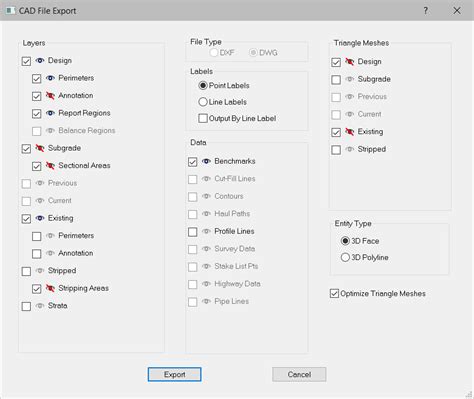Screen dimensions: 474x399
Task: Open the help question mark in title bar
Action: [426, 11]
